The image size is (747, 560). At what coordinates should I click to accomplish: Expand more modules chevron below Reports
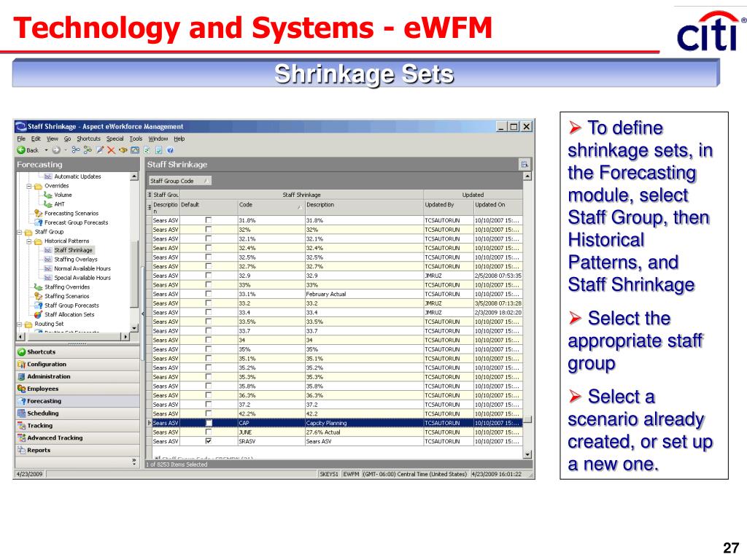134,462
